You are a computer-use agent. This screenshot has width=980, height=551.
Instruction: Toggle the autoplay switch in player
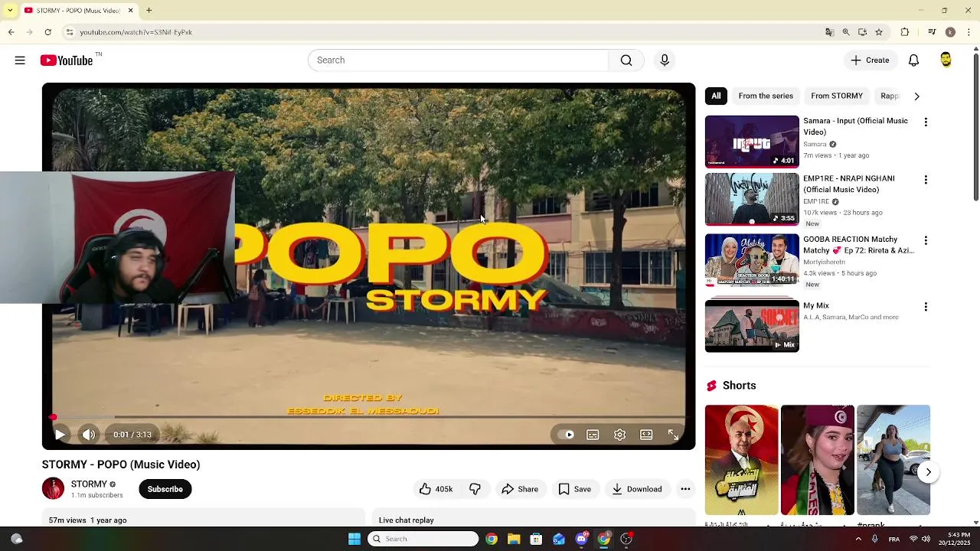pos(567,435)
